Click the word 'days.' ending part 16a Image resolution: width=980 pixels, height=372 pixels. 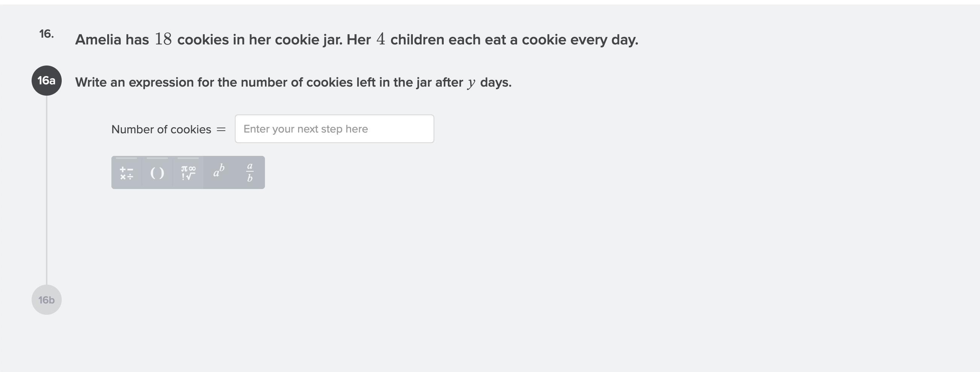tap(496, 82)
